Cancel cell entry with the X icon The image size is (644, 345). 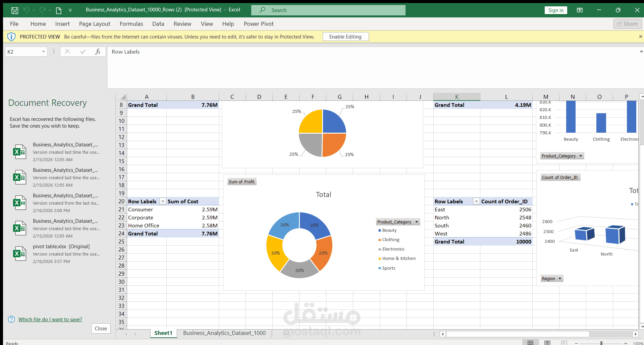pyautogui.click(x=67, y=52)
